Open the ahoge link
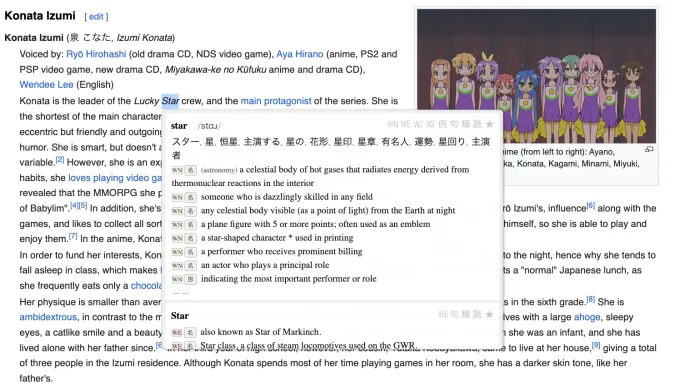Image resolution: width=675 pixels, height=388 pixels. click(x=587, y=317)
